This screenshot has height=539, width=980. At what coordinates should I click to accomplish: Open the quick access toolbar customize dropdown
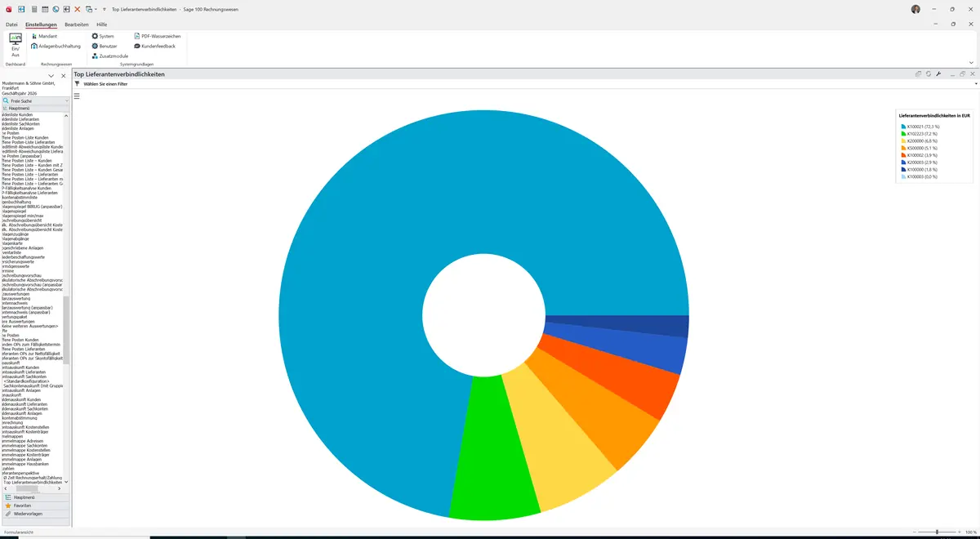[x=103, y=9]
